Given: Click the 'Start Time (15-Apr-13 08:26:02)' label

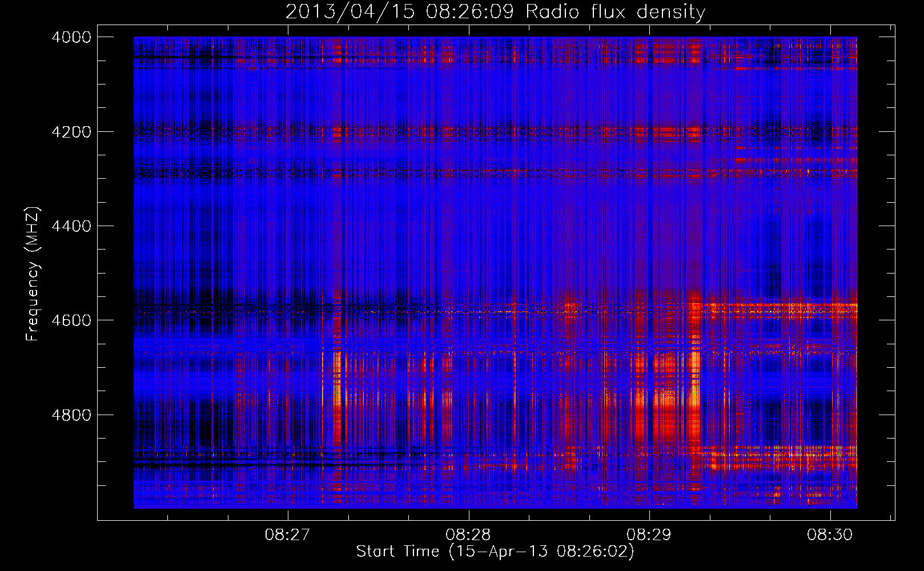Looking at the screenshot, I should (495, 552).
